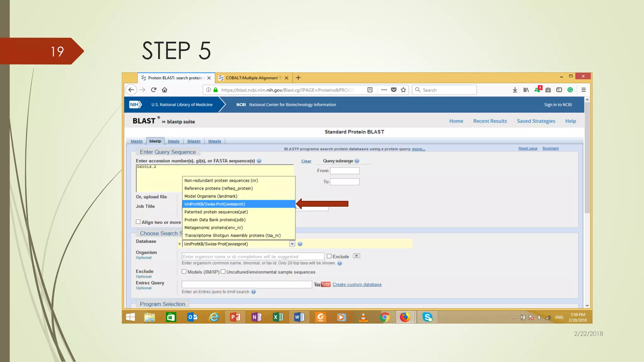644x362 pixels.
Task: Choose UniProtKB/Swiss-Prot(swissprot) in the list
Action: (x=239, y=204)
